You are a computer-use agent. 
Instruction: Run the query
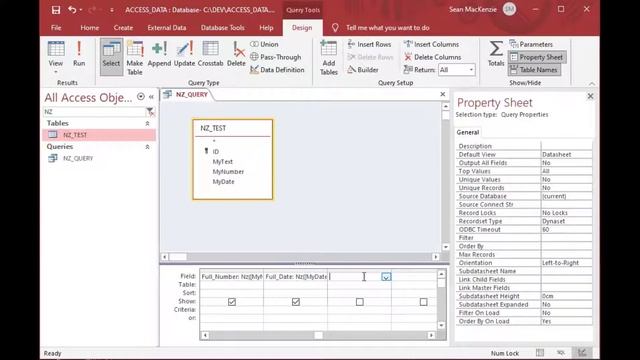79,54
